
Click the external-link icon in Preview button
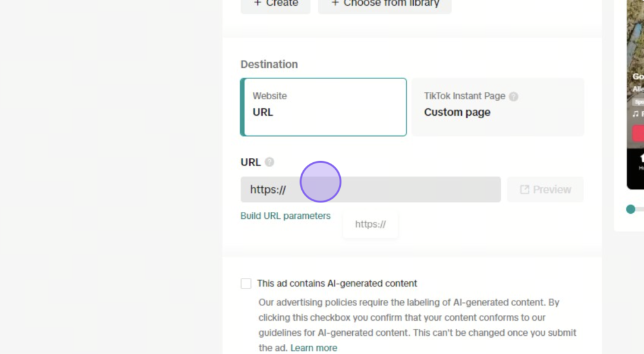coord(525,189)
